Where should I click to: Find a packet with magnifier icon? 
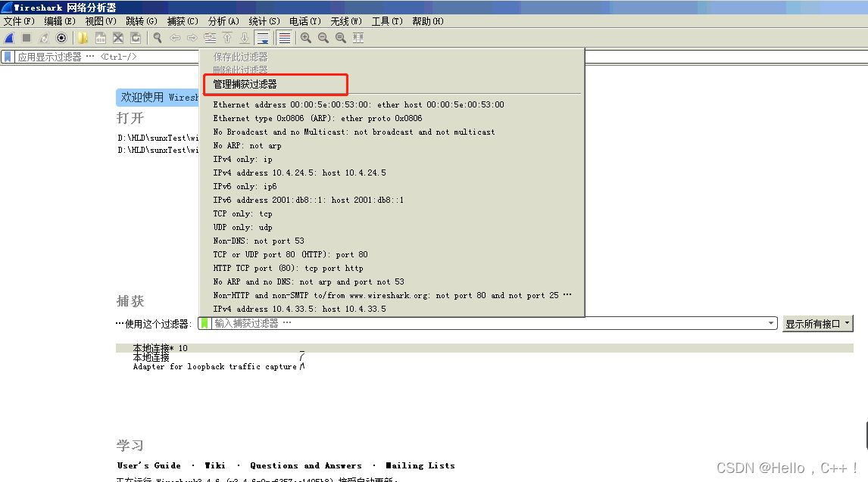(x=158, y=38)
